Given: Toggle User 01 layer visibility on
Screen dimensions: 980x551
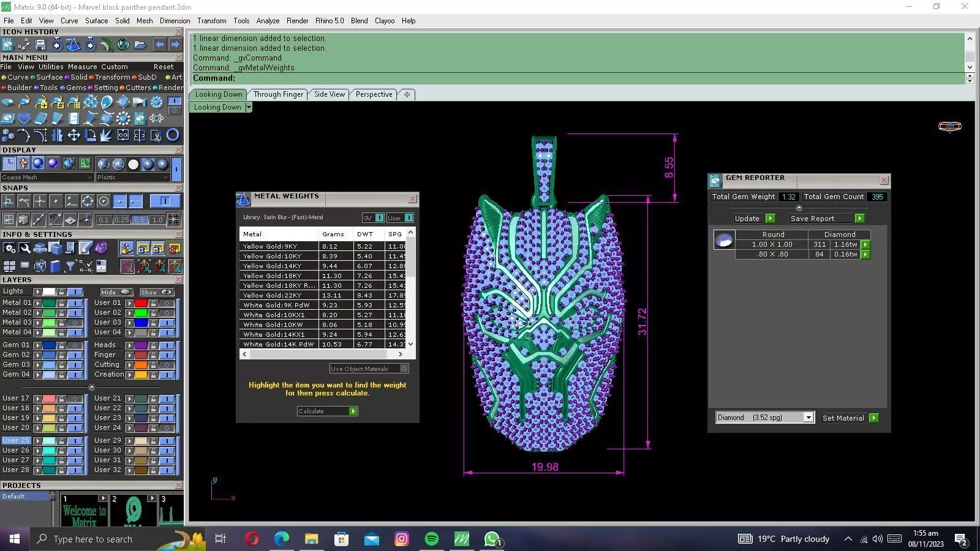Looking at the screenshot, I should [x=167, y=303].
